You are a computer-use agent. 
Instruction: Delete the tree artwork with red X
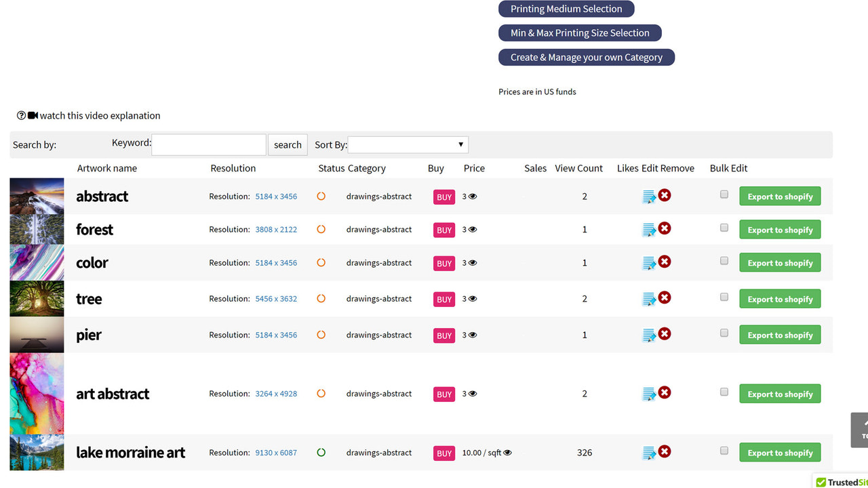tap(665, 298)
